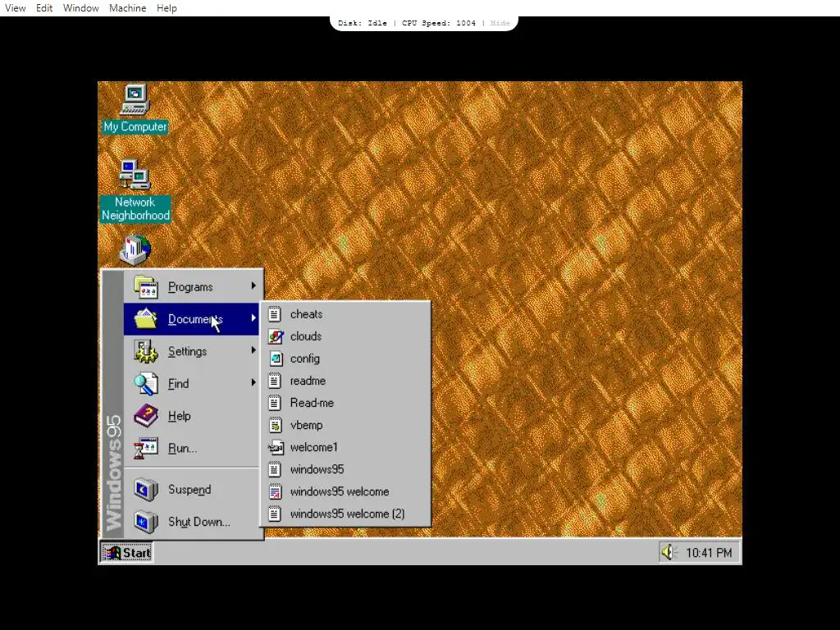Image resolution: width=840 pixels, height=630 pixels.
Task: Choose Run... in the Start menu
Action: pos(191,448)
